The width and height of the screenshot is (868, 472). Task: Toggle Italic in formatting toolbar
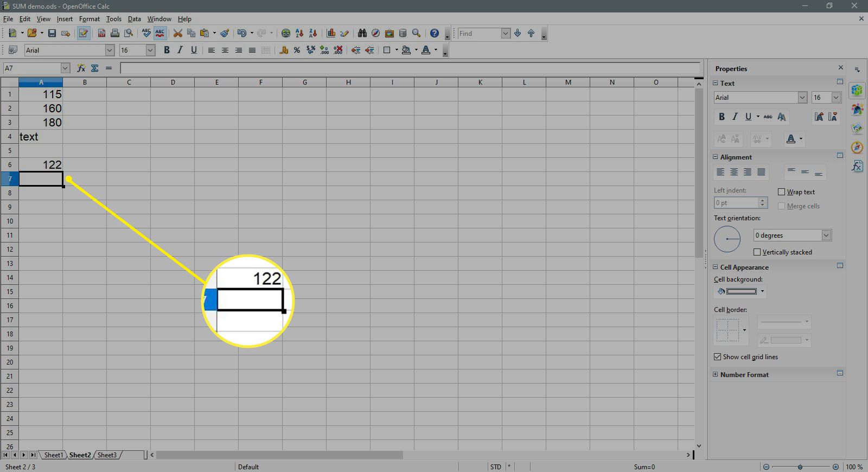click(x=180, y=50)
